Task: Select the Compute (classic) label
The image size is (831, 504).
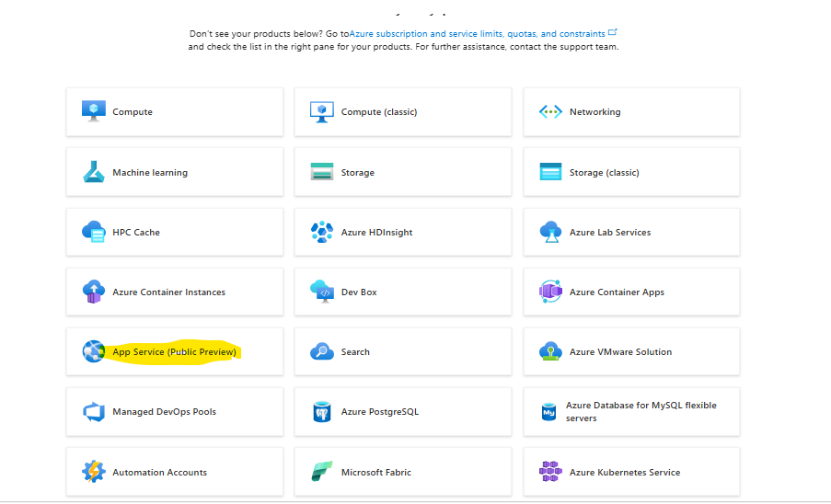Action: pyautogui.click(x=379, y=112)
